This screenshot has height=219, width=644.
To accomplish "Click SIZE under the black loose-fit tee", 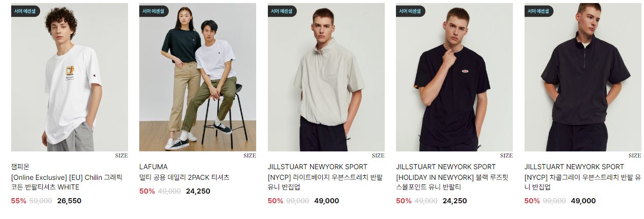I will pyautogui.click(x=506, y=156).
